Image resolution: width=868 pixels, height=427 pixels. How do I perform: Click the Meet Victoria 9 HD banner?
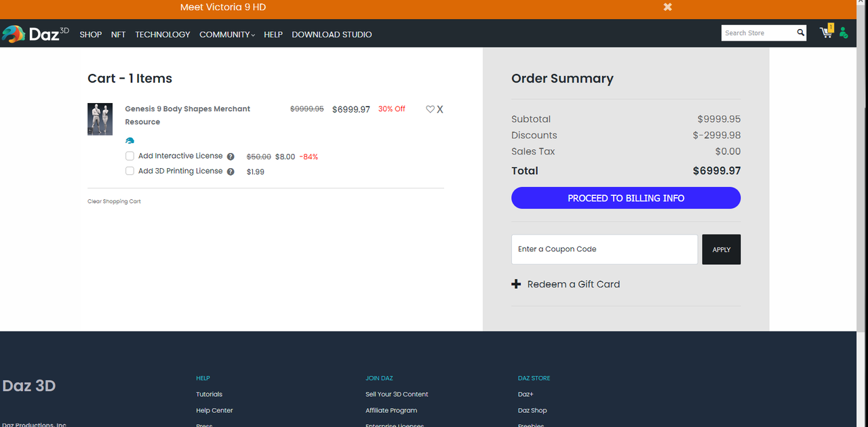pos(223,7)
